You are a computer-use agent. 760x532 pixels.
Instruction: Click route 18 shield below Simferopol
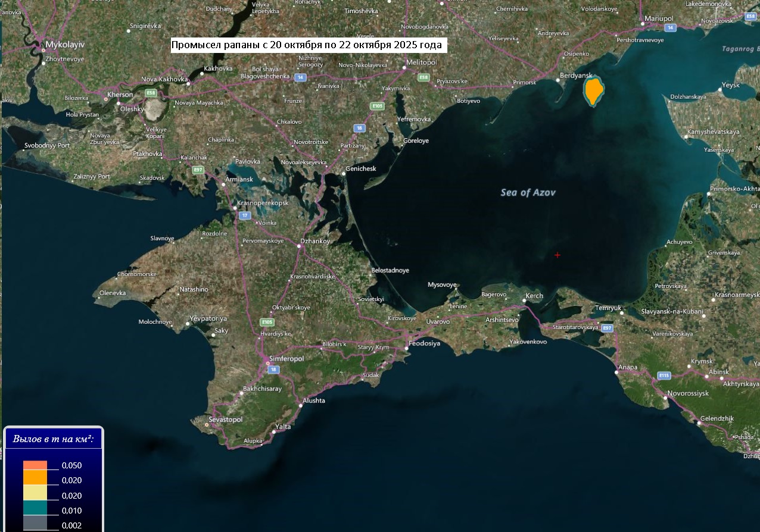273,370
